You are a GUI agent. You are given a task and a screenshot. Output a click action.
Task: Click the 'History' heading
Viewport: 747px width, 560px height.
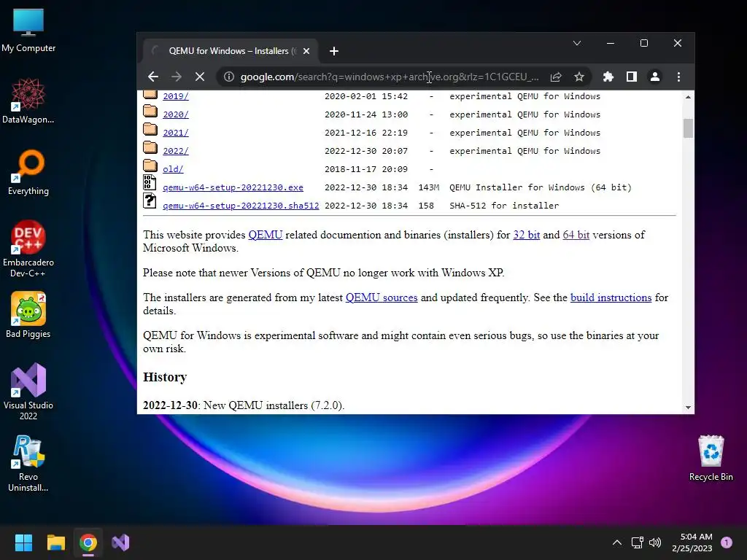[165, 377]
